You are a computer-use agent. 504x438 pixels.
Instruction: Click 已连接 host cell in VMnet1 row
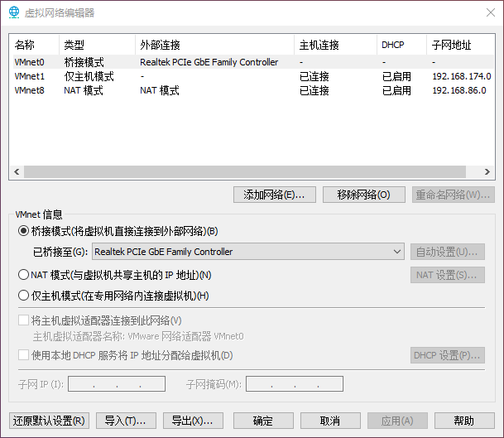pyautogui.click(x=314, y=76)
